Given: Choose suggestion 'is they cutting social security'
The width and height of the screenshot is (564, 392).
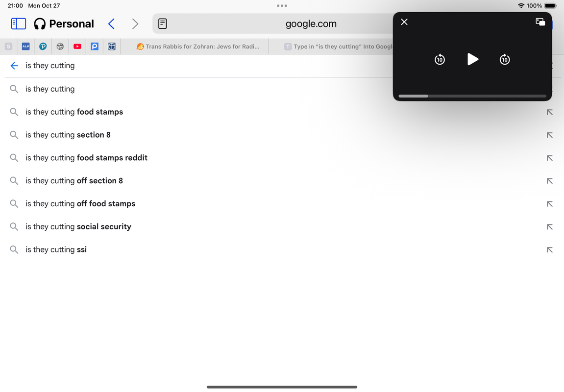Looking at the screenshot, I should coord(78,226).
